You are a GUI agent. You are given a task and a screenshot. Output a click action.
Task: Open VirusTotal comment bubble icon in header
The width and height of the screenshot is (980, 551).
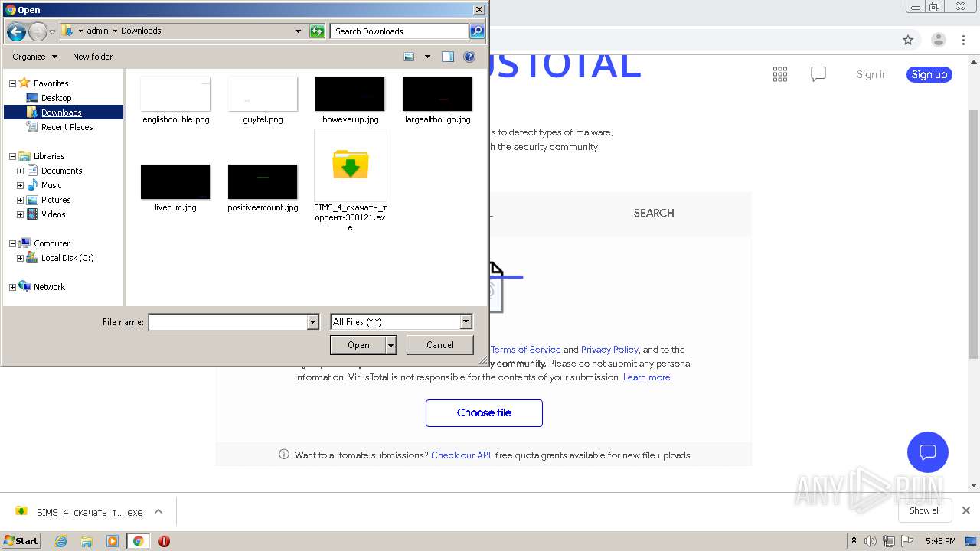click(818, 74)
